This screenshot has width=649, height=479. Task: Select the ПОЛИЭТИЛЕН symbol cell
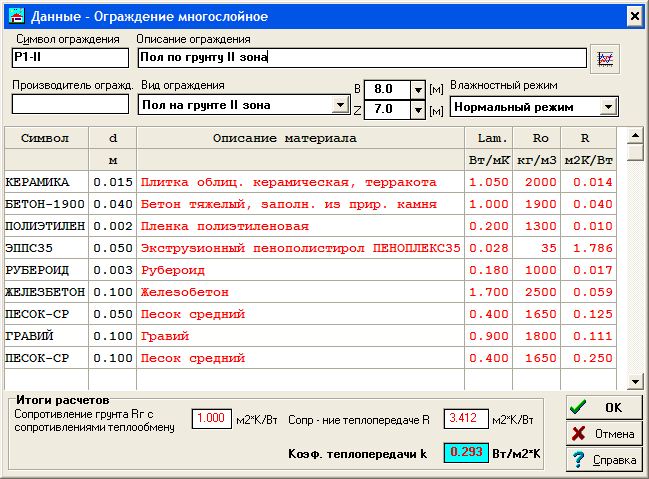[46, 226]
